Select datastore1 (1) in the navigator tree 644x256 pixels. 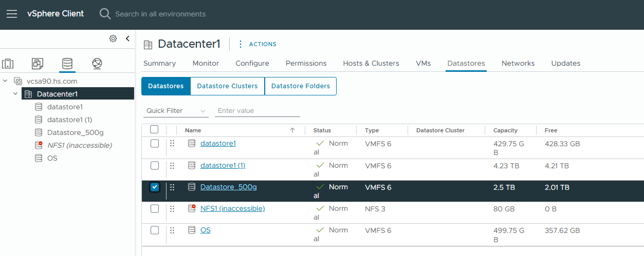tap(69, 120)
